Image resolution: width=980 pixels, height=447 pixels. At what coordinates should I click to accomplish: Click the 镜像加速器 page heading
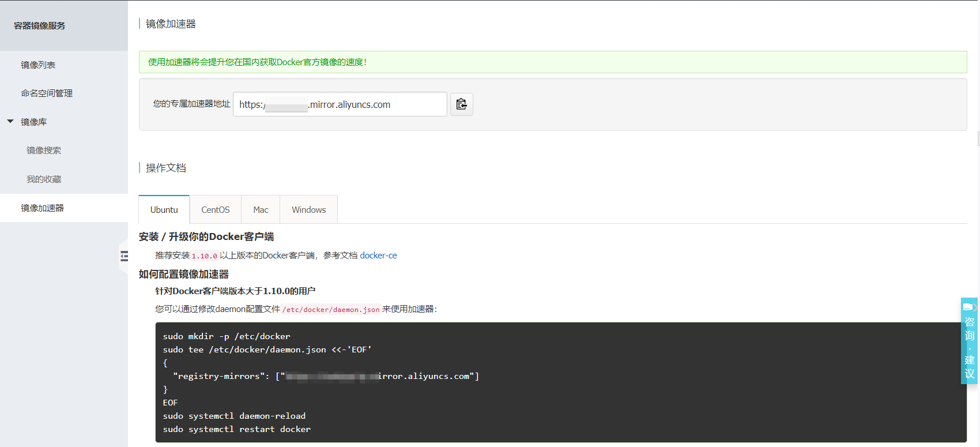click(x=171, y=24)
